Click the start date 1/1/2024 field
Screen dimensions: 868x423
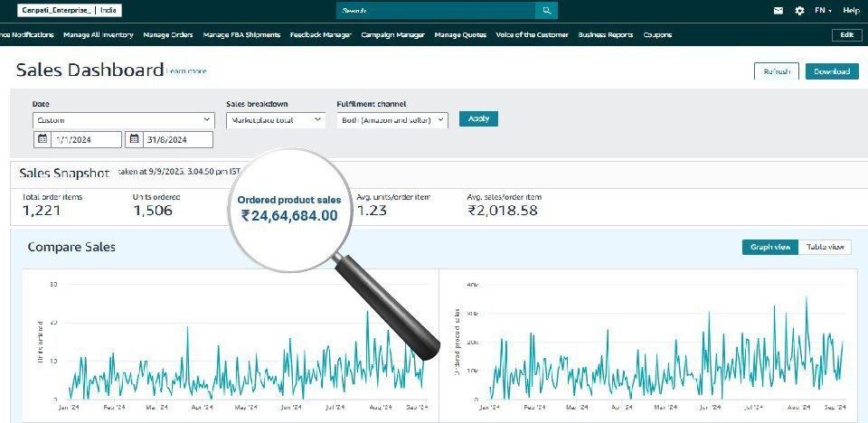pyautogui.click(x=85, y=139)
